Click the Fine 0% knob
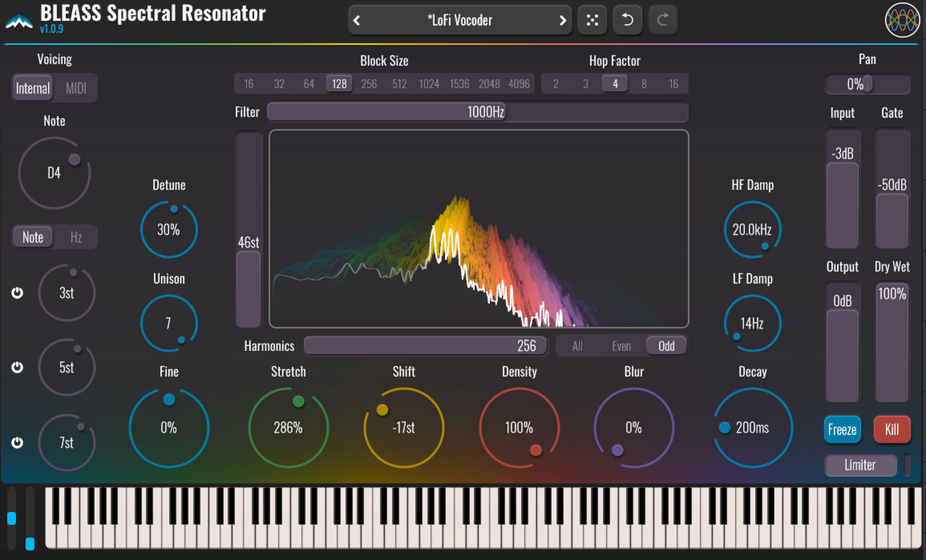 pos(169,427)
